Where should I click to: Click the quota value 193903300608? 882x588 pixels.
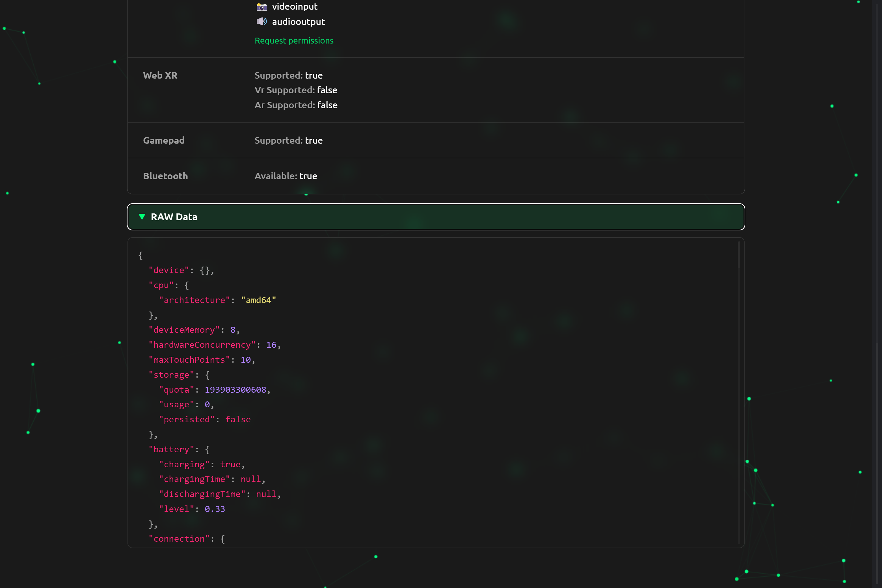235,390
